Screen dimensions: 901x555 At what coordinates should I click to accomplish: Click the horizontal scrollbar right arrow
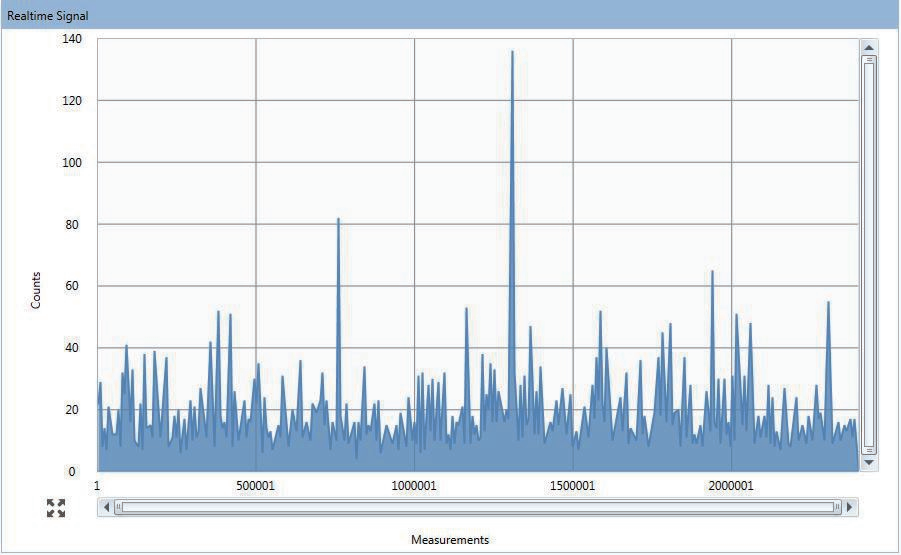point(850,507)
